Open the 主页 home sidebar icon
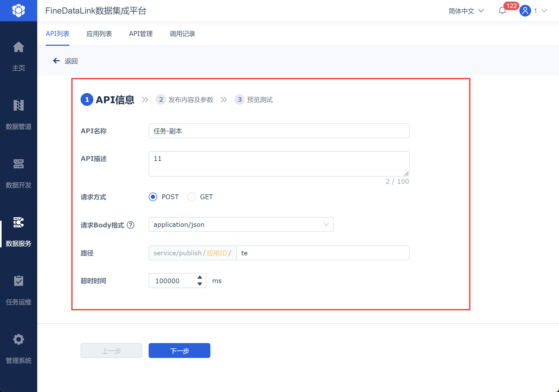This screenshot has width=559, height=392. 18,48
